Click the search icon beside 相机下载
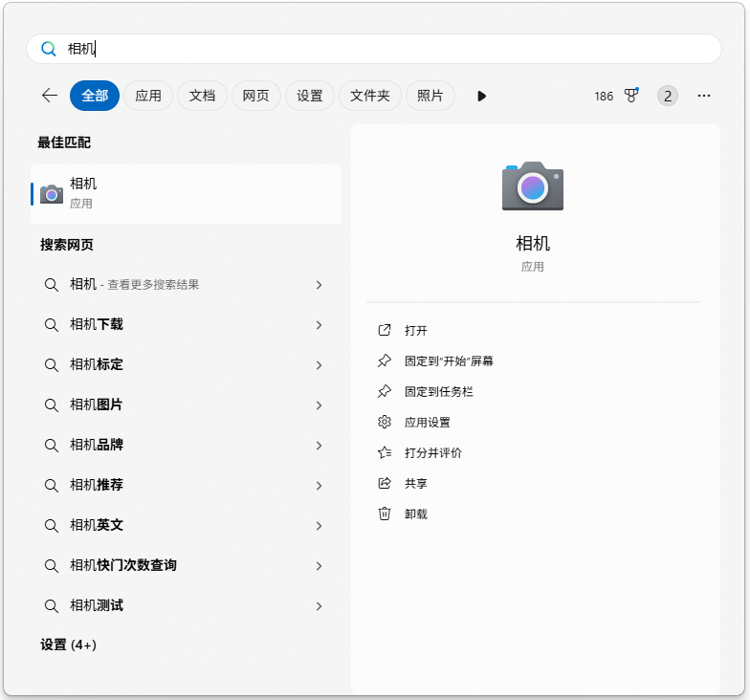 (52, 325)
